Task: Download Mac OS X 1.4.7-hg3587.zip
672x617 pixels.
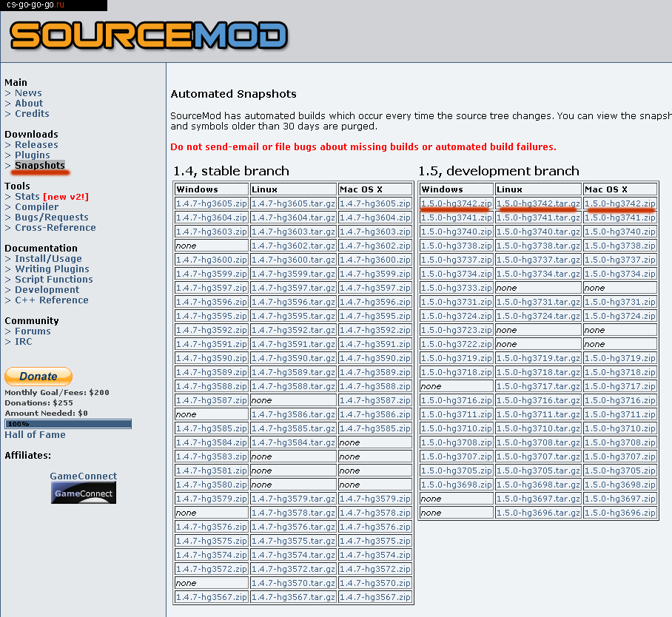Action: tap(375, 400)
